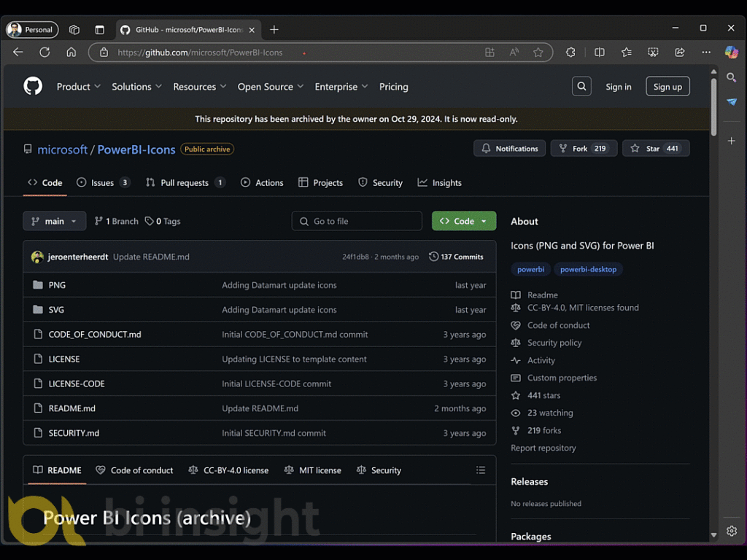Image resolution: width=747 pixels, height=560 pixels.
Task: Open favorites list icon in toolbar
Action: pos(627,52)
